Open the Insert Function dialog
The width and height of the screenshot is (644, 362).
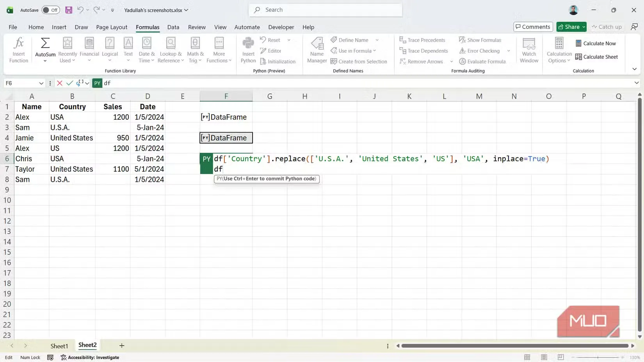[x=18, y=50]
